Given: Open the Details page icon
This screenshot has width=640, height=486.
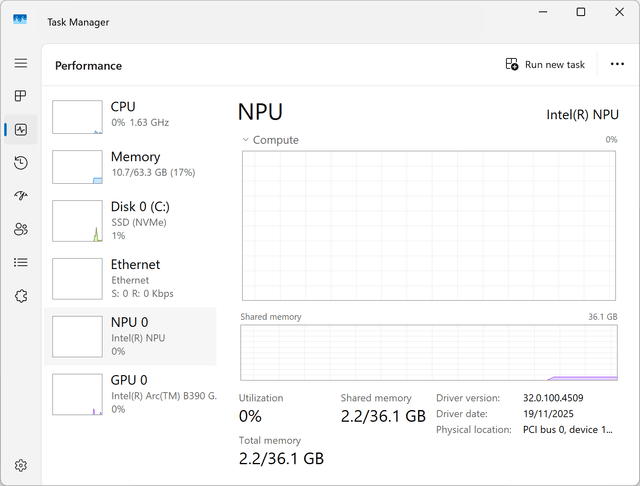Looking at the screenshot, I should [21, 262].
